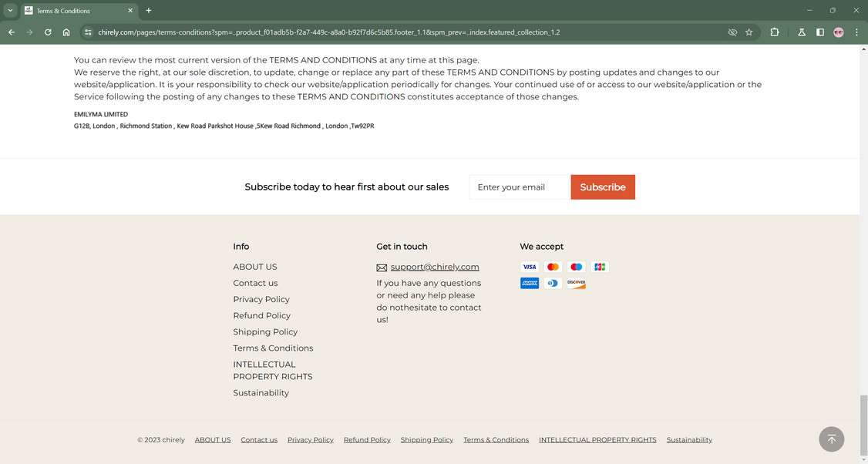Image resolution: width=868 pixels, height=464 pixels.
Task: Toggle the crossed-out eye icon in the address bar
Action: (x=732, y=32)
